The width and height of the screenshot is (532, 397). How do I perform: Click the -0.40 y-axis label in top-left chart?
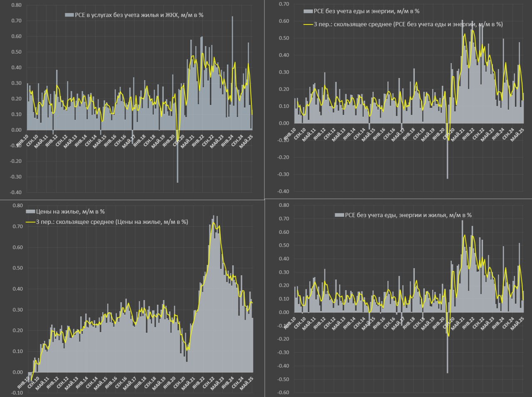coord(16,193)
